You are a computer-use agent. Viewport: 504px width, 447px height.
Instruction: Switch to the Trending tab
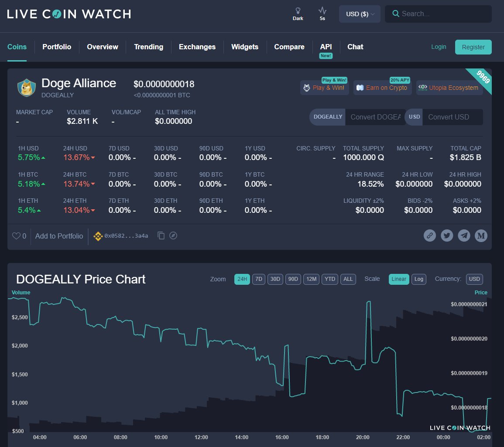coord(148,47)
